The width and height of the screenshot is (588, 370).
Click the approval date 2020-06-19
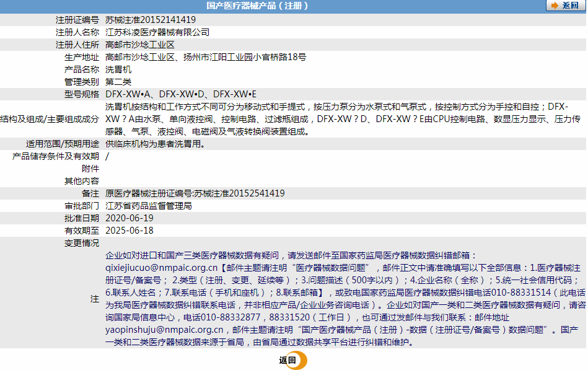tap(129, 218)
